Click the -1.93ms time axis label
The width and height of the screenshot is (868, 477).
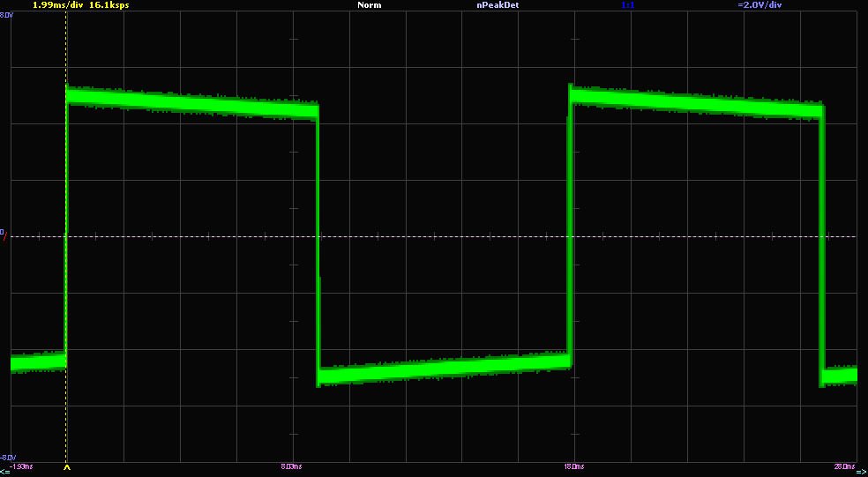point(22,466)
